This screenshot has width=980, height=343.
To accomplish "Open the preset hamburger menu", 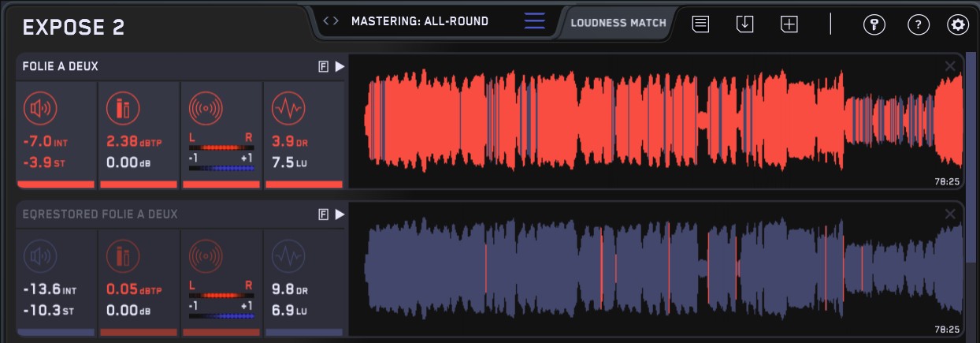I will [x=534, y=21].
